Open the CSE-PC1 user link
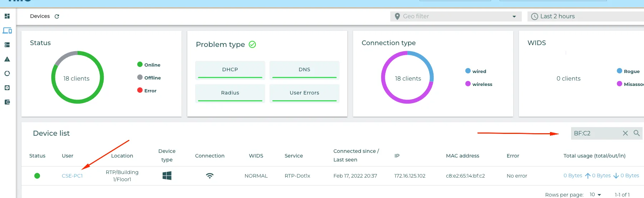644x198 pixels. (x=72, y=176)
